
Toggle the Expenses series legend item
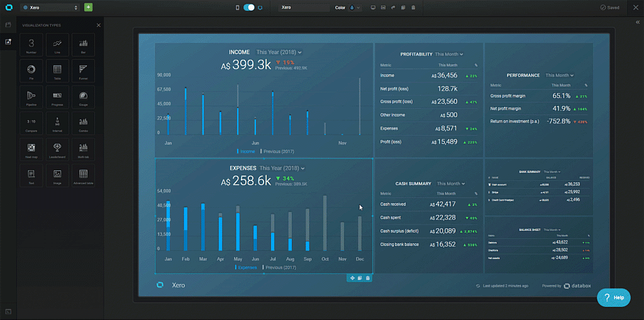click(246, 267)
